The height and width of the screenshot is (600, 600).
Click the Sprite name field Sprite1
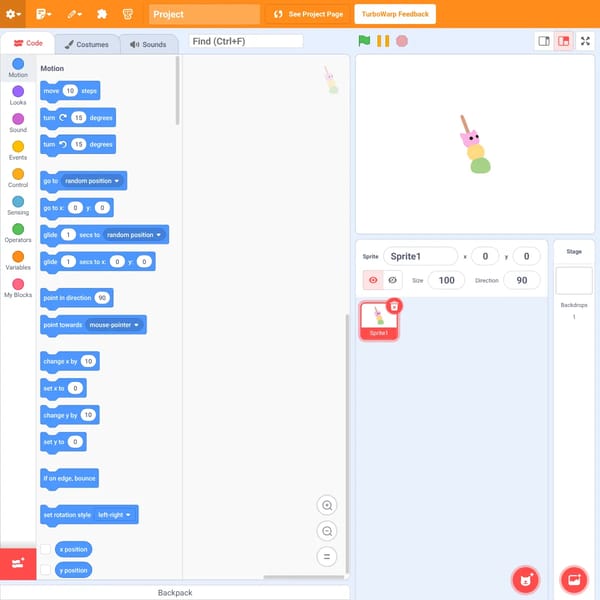(420, 256)
